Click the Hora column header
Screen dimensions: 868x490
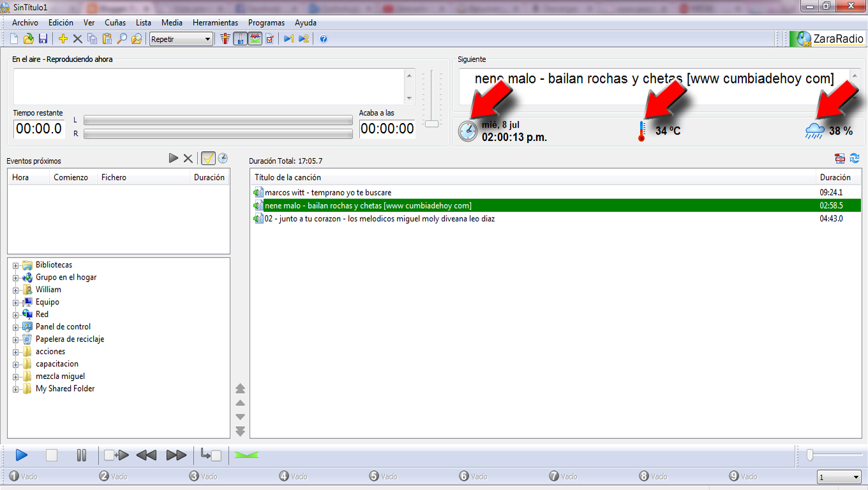(28, 177)
